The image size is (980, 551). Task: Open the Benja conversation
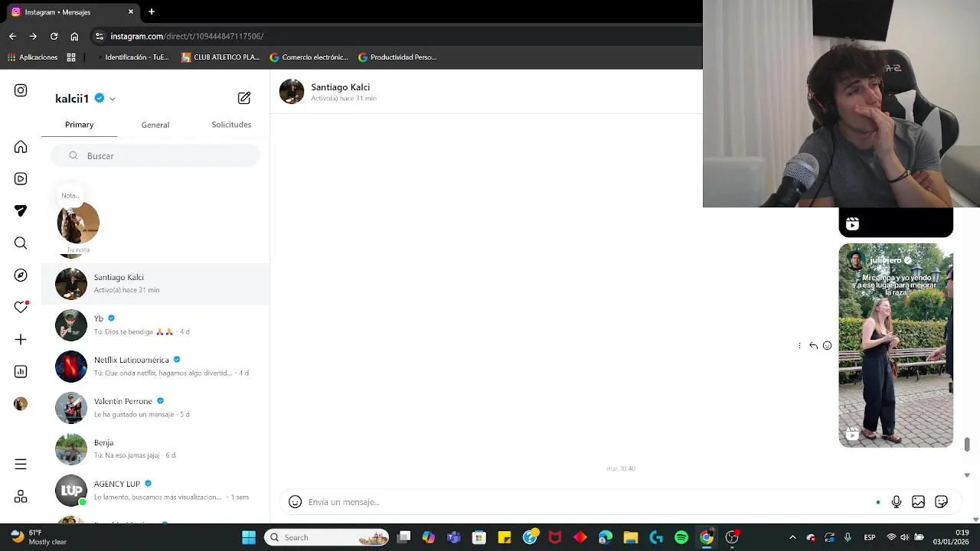click(155, 449)
